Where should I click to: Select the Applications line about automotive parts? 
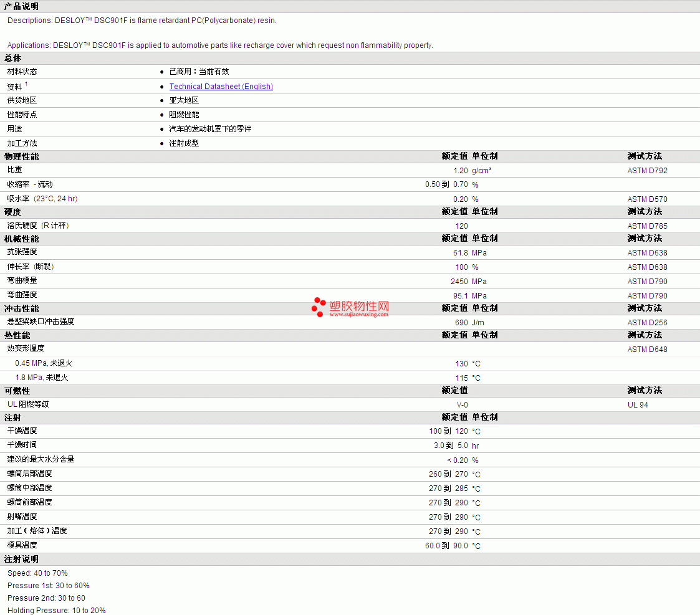[220, 45]
